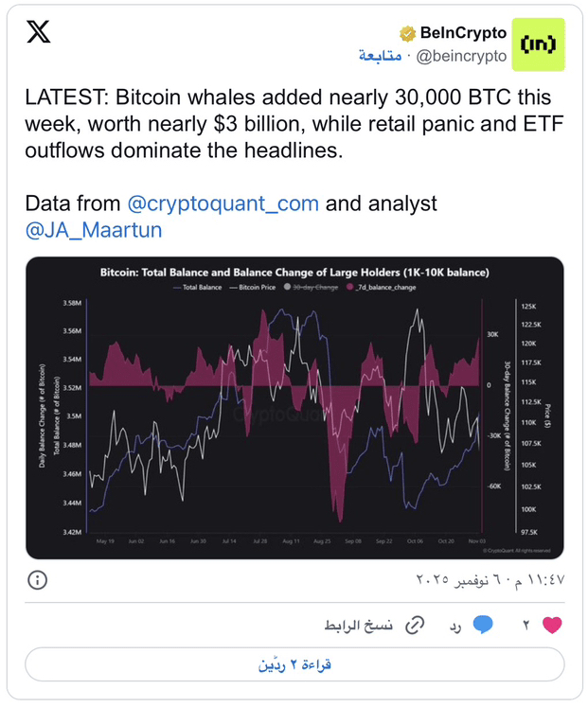Toggle the Bitcoin Price legend series
The image size is (588, 707).
point(255,287)
